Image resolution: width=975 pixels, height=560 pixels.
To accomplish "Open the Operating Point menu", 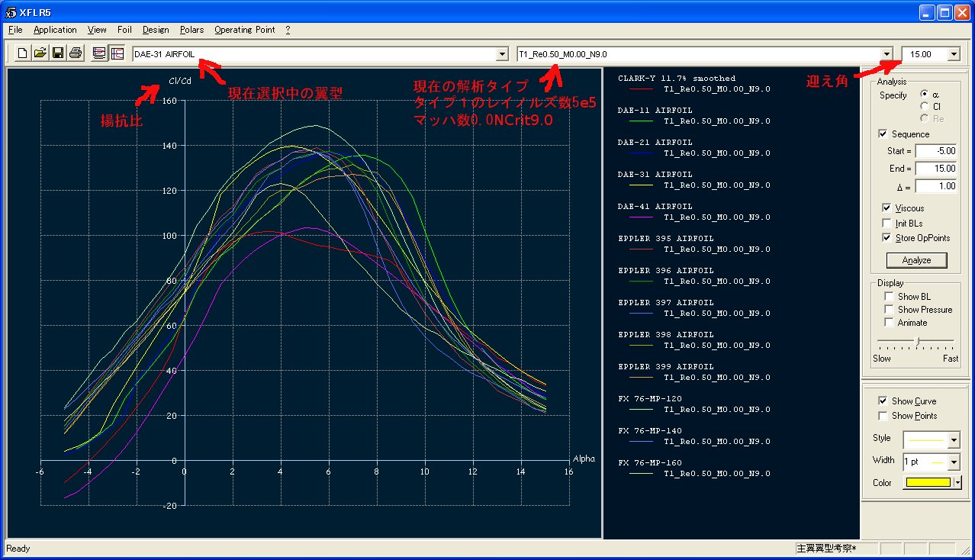I will [245, 30].
